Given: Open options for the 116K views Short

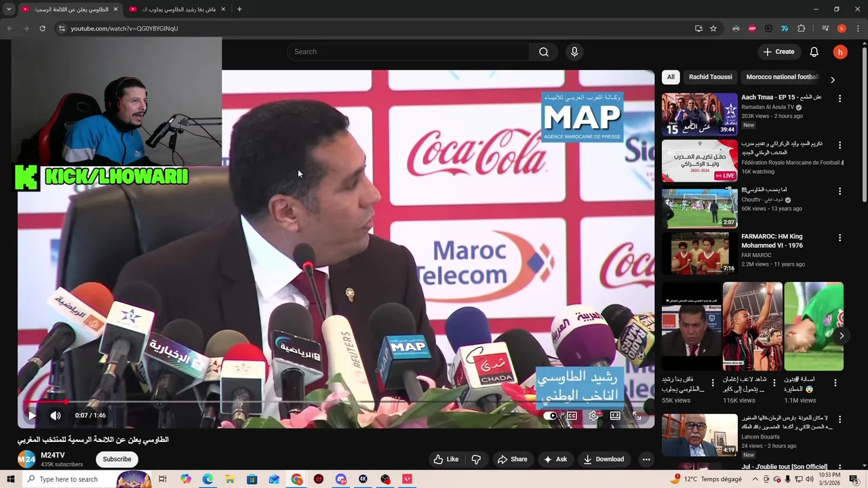Looking at the screenshot, I should (774, 383).
